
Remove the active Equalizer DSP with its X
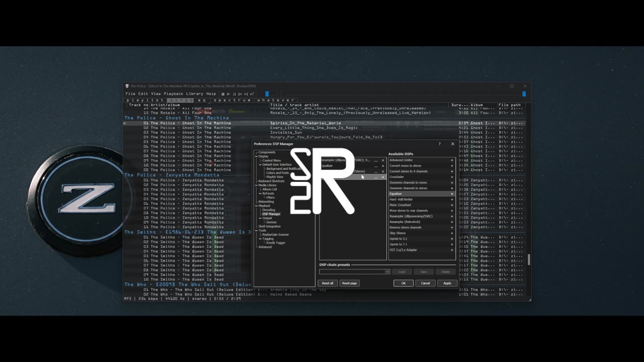[383, 166]
